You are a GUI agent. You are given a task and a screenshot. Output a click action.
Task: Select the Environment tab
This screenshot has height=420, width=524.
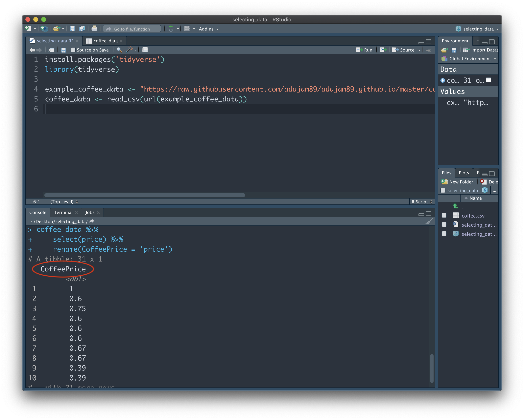click(455, 41)
